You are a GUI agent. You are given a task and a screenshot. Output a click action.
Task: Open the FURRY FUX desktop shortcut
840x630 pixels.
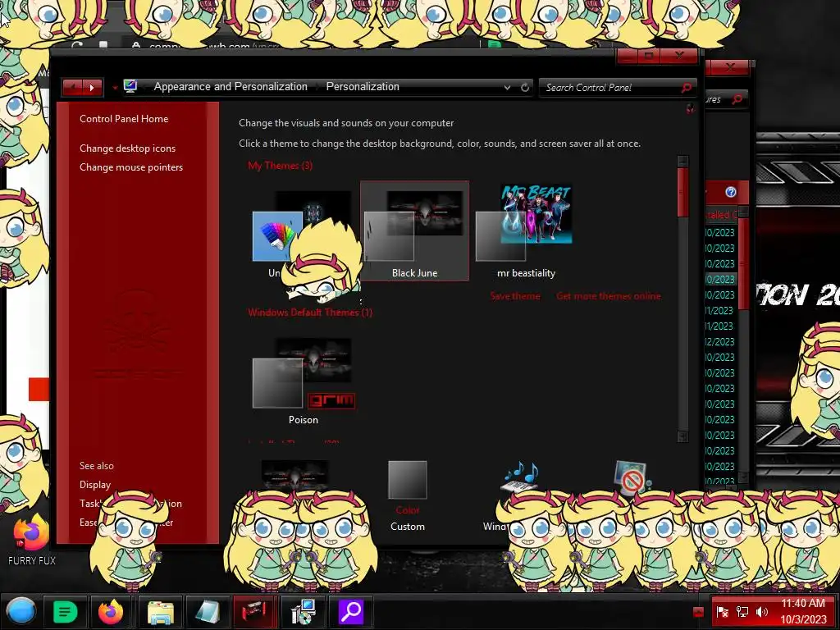coord(32,540)
